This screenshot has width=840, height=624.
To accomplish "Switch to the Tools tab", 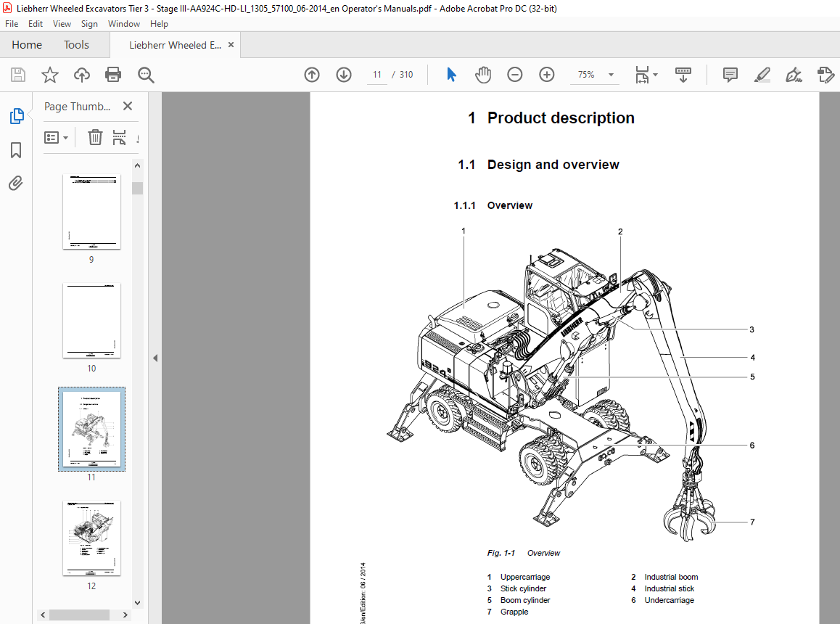I will (76, 44).
